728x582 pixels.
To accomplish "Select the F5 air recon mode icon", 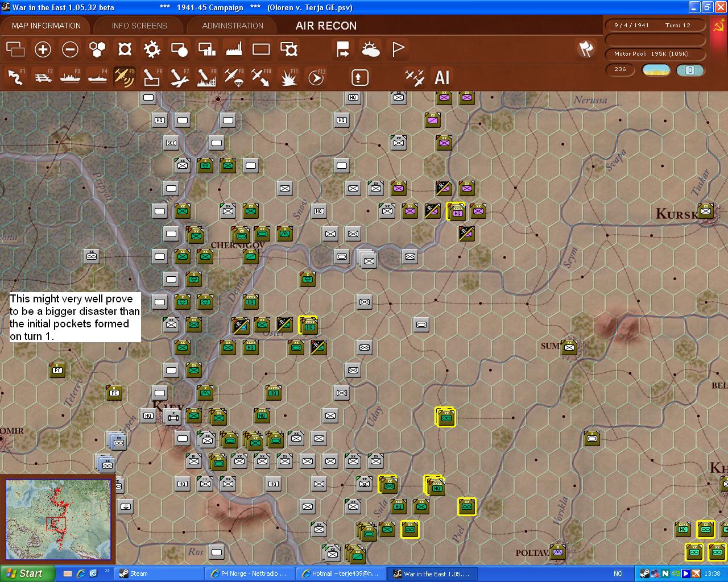I will [x=125, y=77].
